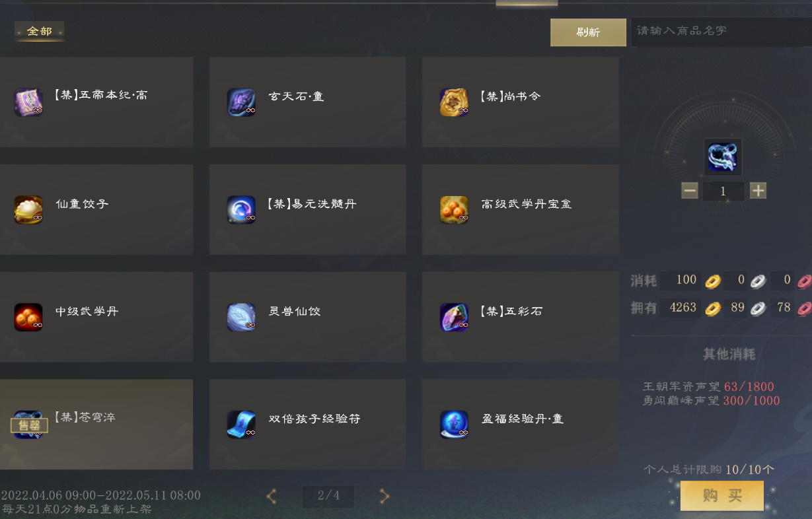This screenshot has height=519, width=812.
Task: Choose the 尚书令 item icon
Action: click(x=454, y=102)
